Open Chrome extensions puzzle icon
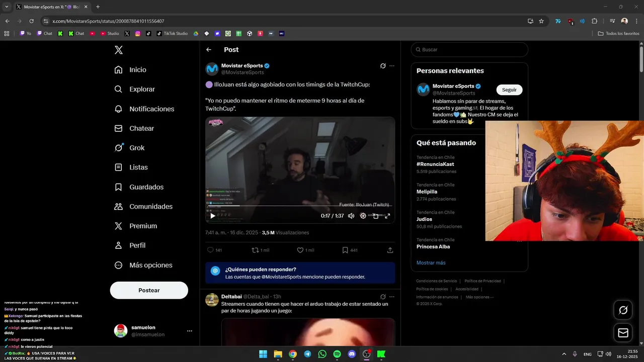This screenshot has width=644, height=362. click(x=594, y=21)
